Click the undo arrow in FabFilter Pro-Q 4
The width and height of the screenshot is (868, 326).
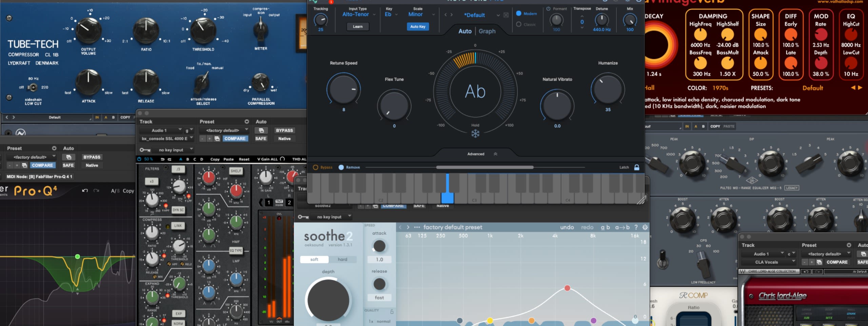[85, 191]
